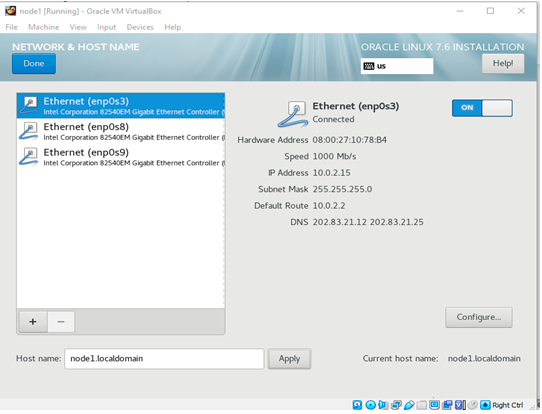Click the enp0s9 network cable icon in list

click(x=29, y=157)
